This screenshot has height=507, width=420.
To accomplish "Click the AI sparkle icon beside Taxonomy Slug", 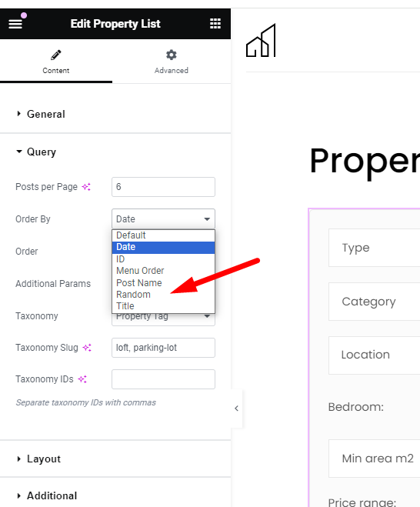I will click(87, 348).
